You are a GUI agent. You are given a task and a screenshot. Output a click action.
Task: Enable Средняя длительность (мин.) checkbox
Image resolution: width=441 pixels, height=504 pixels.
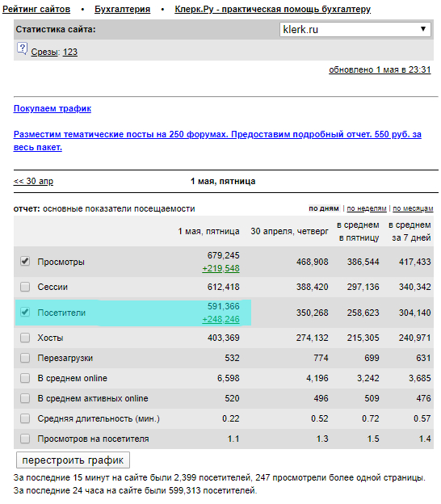click(x=25, y=418)
